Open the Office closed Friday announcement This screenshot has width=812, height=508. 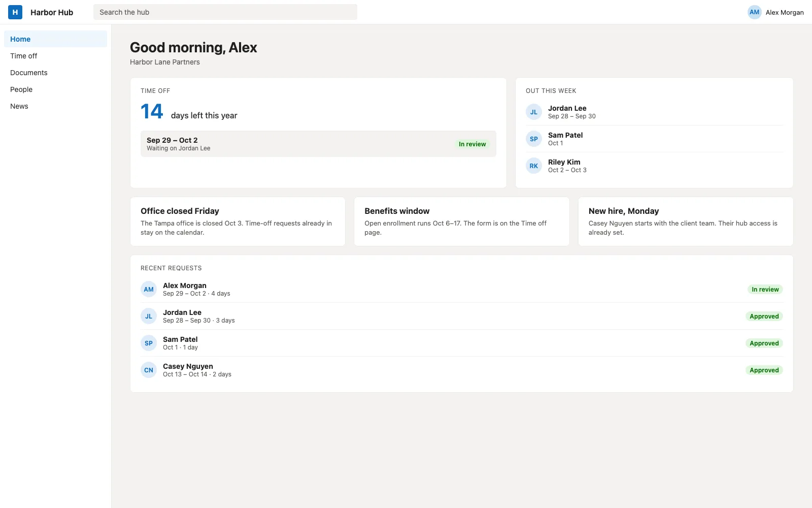coord(238,221)
